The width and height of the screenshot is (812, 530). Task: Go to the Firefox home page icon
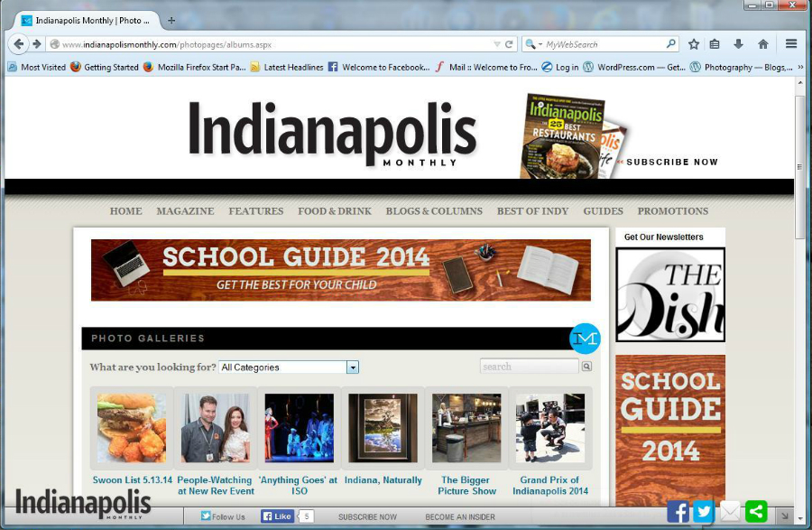762,43
